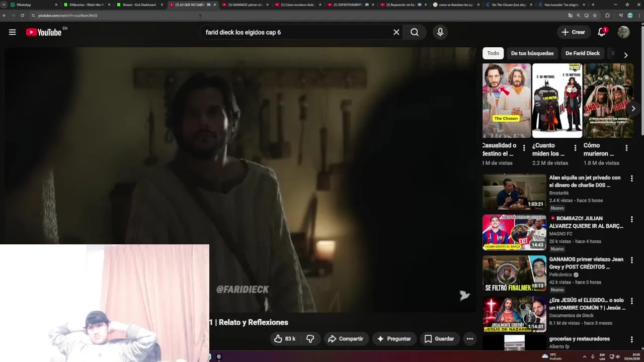
Task: Reload the current page
Action: point(22,16)
